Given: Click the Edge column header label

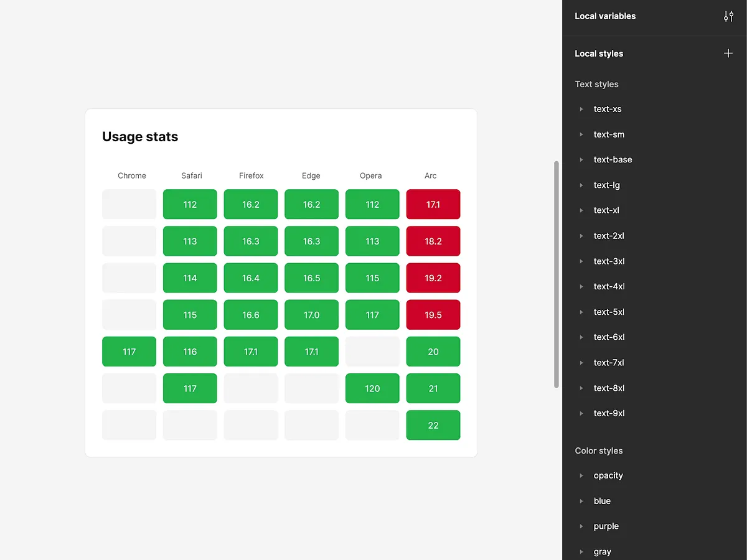Looking at the screenshot, I should coord(311,175).
